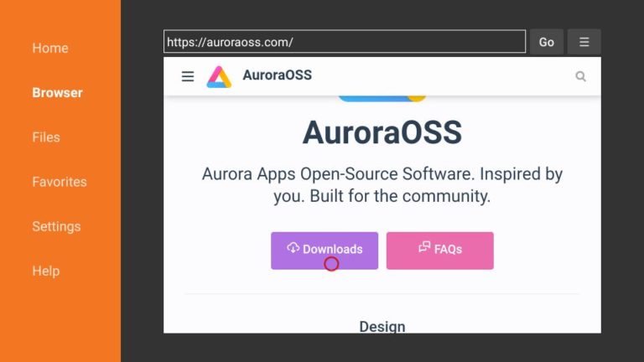Open the Files section
Viewport: 644px width, 362px height.
point(46,137)
